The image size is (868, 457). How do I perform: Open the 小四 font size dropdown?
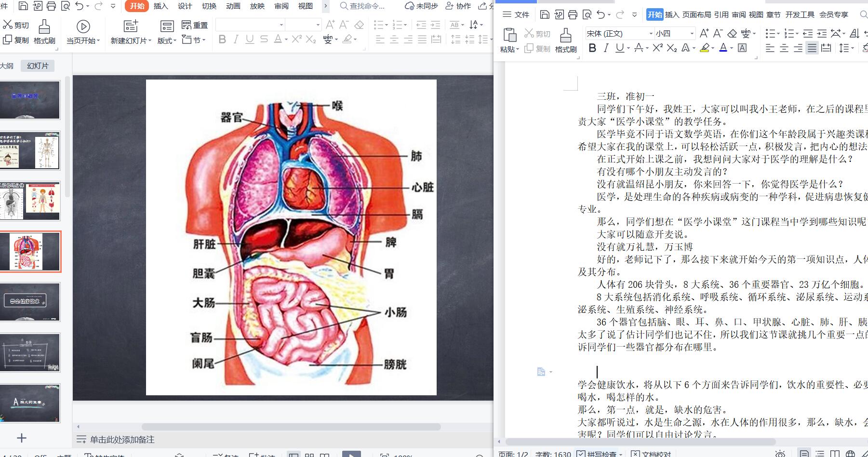pos(692,33)
